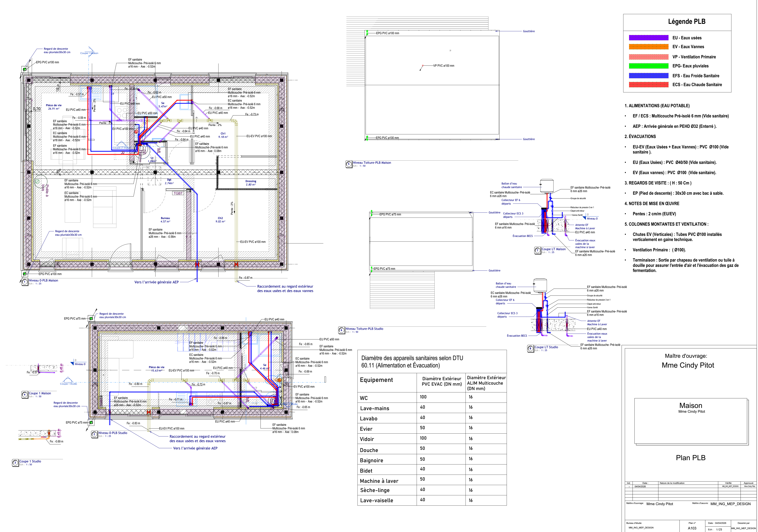Viewport: 758px width, 532px height.
Task: Click the red ECS - Eau Chaude Sanitaire swatch
Action: (648, 85)
